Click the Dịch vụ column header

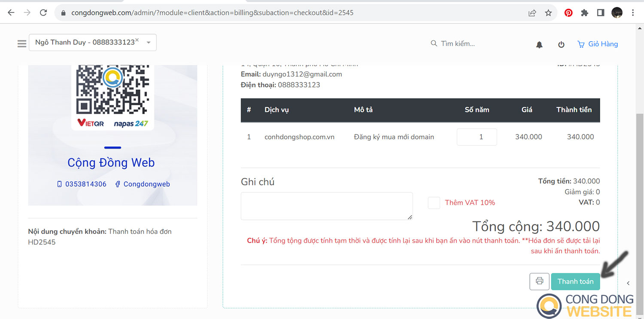[276, 110]
